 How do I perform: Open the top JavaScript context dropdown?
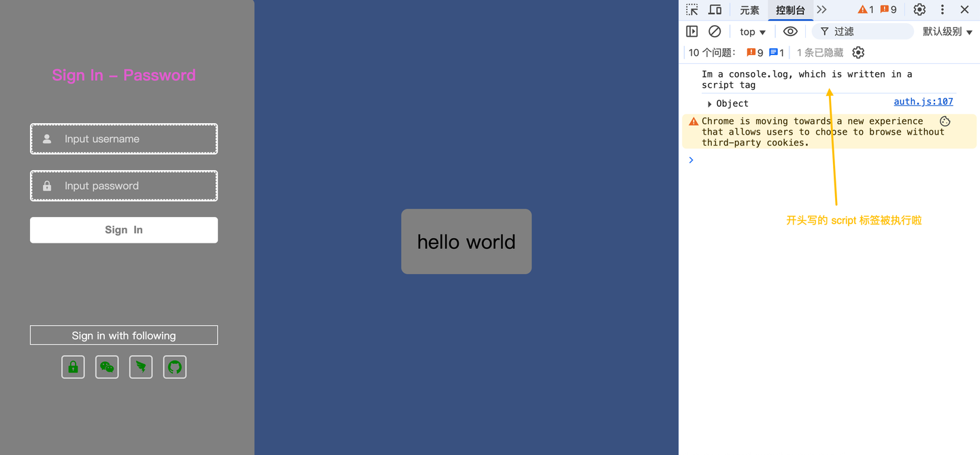pos(753,32)
